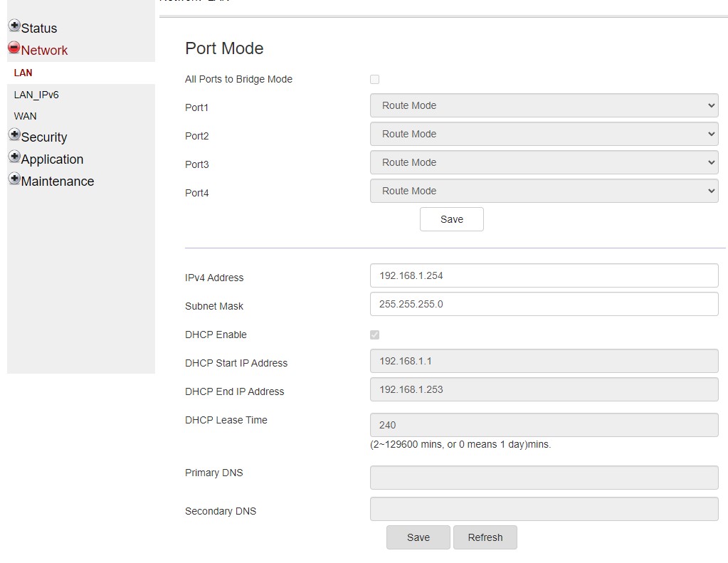Open the Port3 mode dropdown
The image size is (728, 563).
pyautogui.click(x=544, y=162)
